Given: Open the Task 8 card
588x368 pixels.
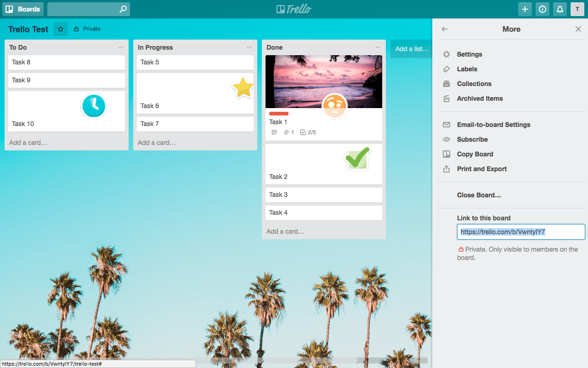Looking at the screenshot, I should coord(67,62).
